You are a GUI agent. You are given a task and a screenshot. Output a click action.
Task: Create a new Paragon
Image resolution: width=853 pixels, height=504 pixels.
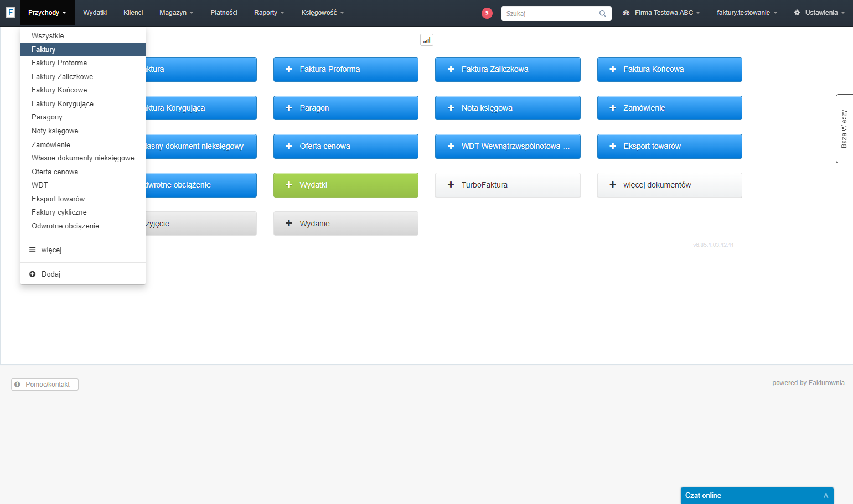click(346, 108)
